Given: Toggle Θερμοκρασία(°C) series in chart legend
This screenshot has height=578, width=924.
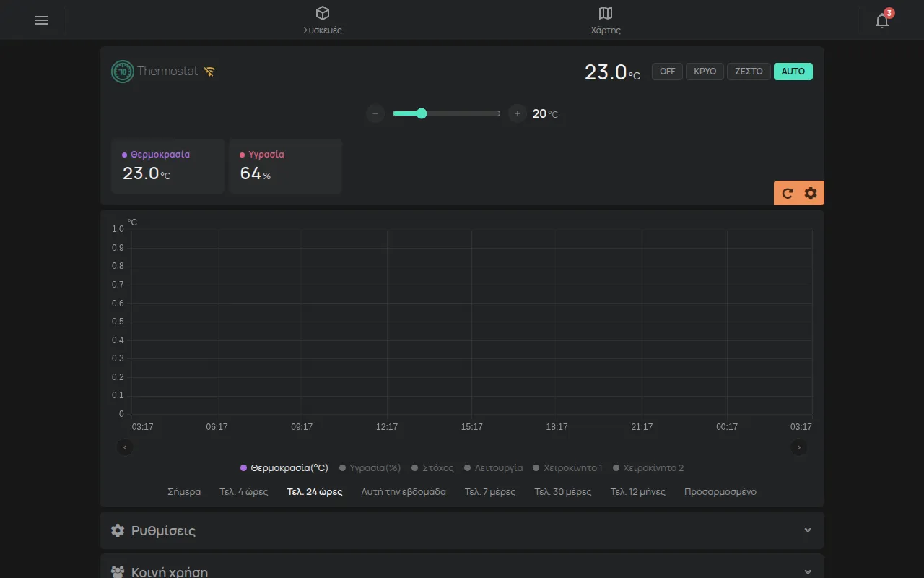Looking at the screenshot, I should (284, 468).
